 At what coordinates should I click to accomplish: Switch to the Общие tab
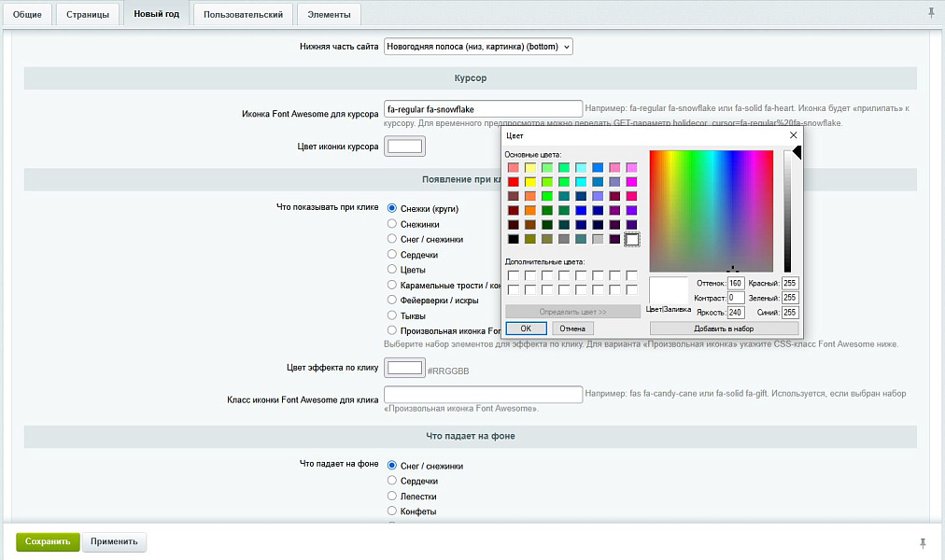(x=27, y=15)
